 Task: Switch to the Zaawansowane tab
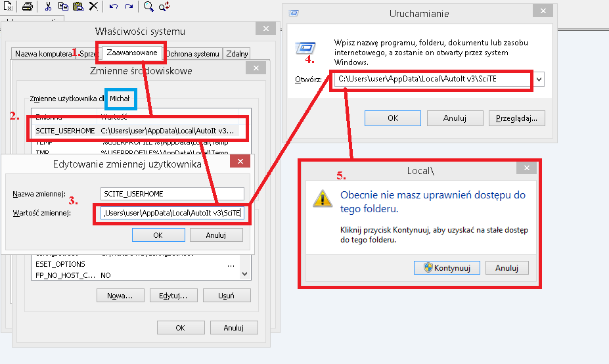pos(132,53)
